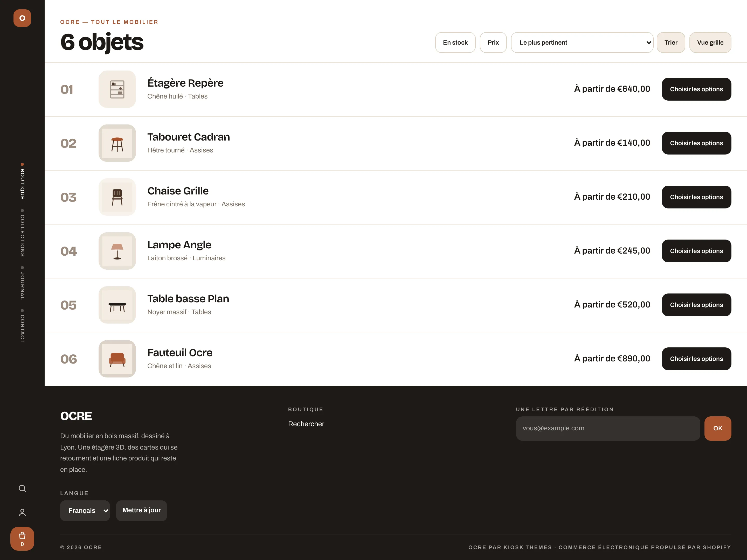
Task: Open the Lampe Angle product title
Action: tap(179, 245)
